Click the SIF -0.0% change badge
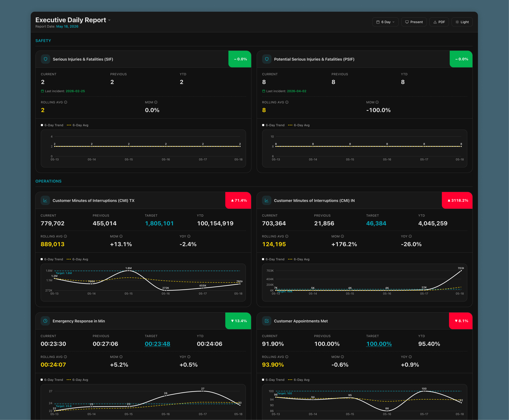 point(240,59)
